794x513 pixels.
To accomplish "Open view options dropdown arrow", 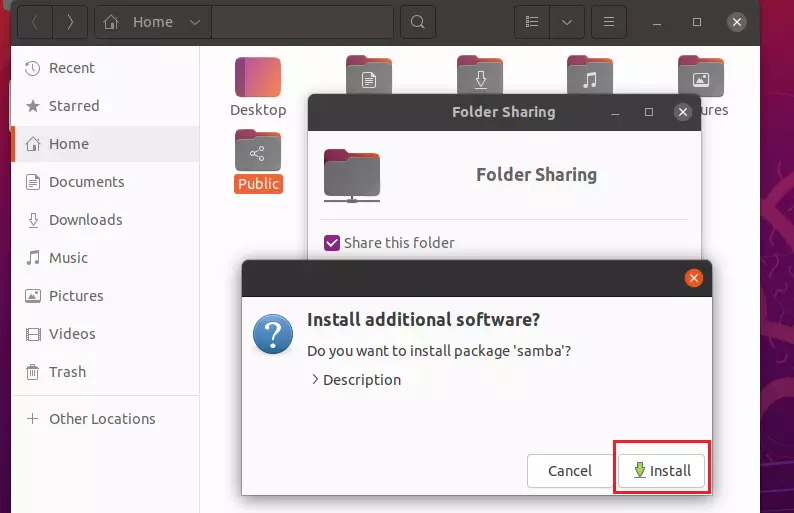I will [x=567, y=22].
